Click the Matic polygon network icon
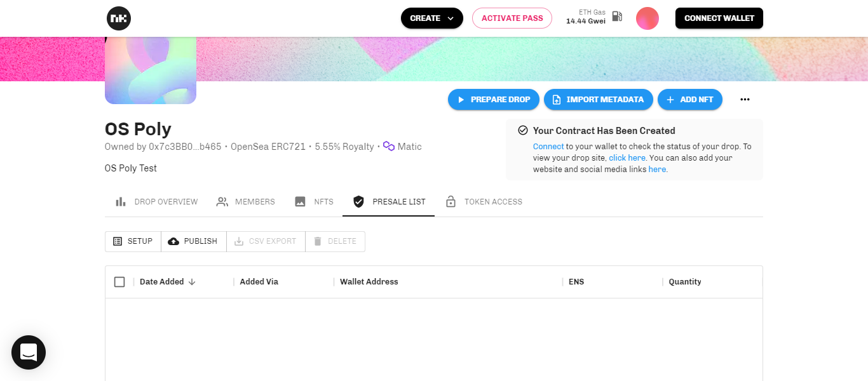This screenshot has width=868, height=381. (x=389, y=147)
